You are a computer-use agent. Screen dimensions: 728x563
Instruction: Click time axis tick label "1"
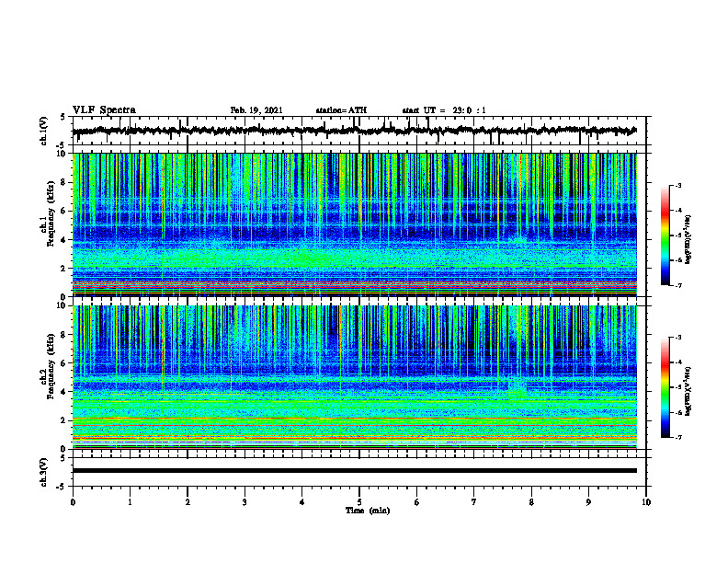[130, 502]
